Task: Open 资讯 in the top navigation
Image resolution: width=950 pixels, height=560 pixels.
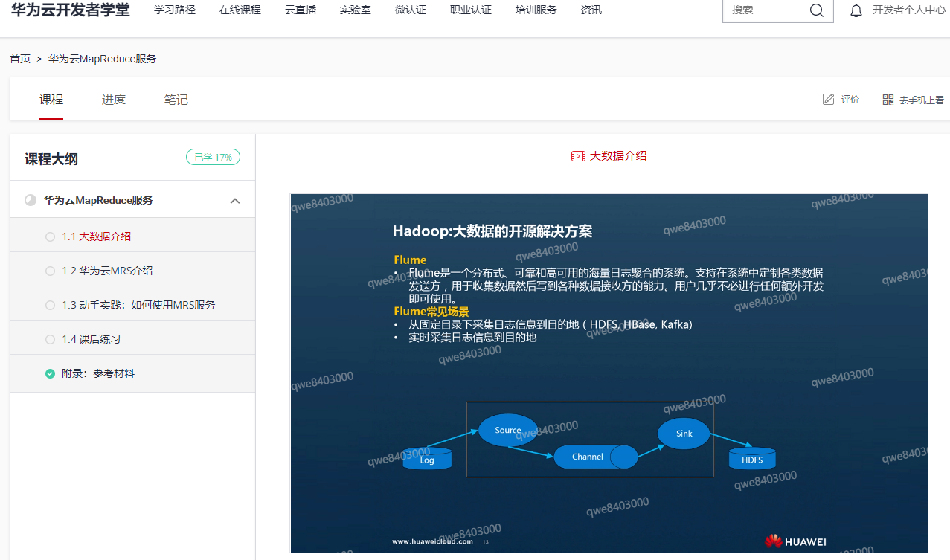Action: [591, 10]
